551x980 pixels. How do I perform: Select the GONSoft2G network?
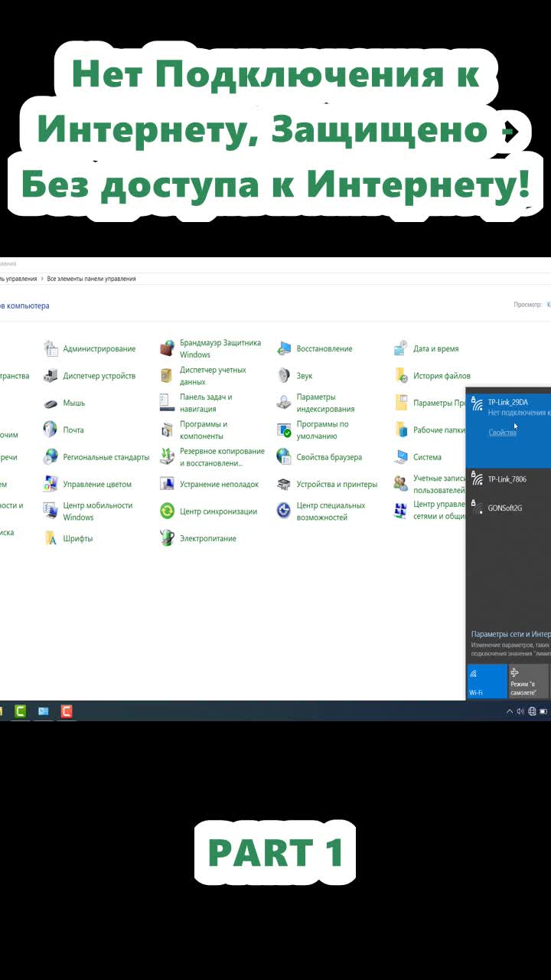(509, 508)
